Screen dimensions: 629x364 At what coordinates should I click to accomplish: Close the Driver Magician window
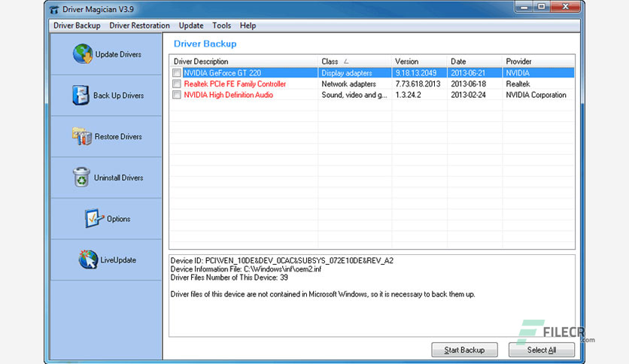[565, 7]
